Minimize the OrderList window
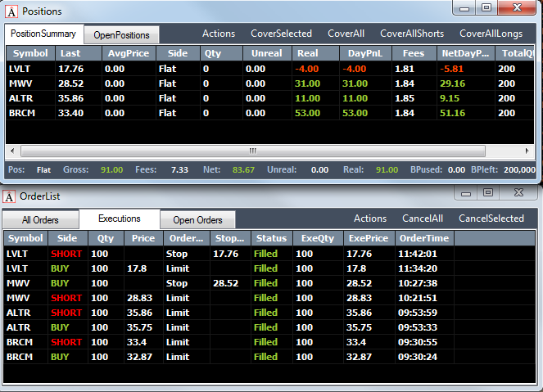The width and height of the screenshot is (543, 392). [x=466, y=193]
